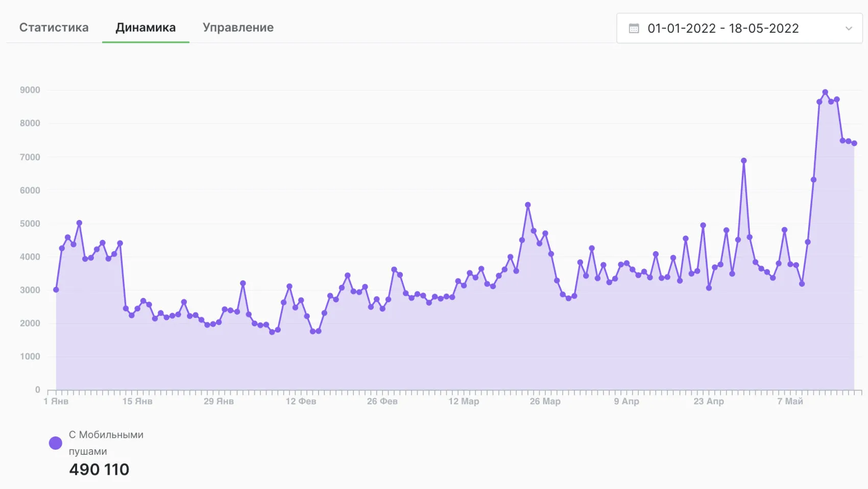The image size is (868, 489).
Task: Click the date range 01-01-2022 - 18-05-2022 field
Action: (739, 29)
